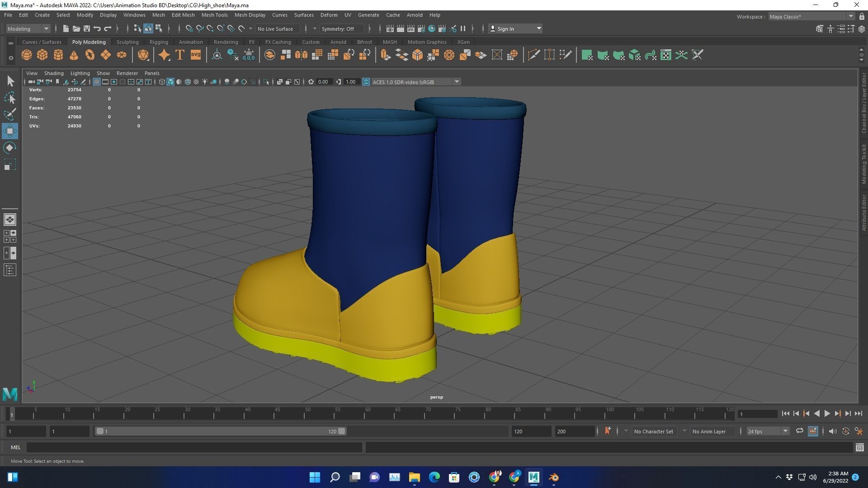The height and width of the screenshot is (488, 868).
Task: Open the Sign In dropdown
Action: 515,28
